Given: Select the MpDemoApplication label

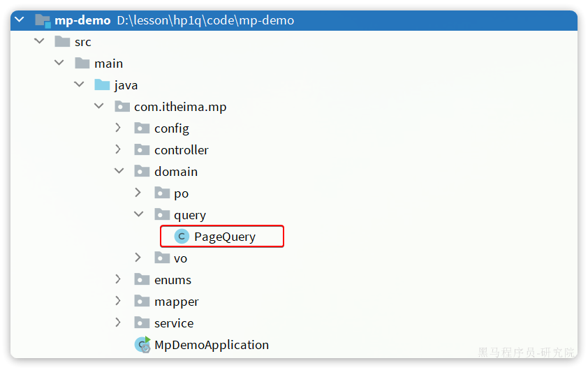Looking at the screenshot, I should pyautogui.click(x=212, y=345).
